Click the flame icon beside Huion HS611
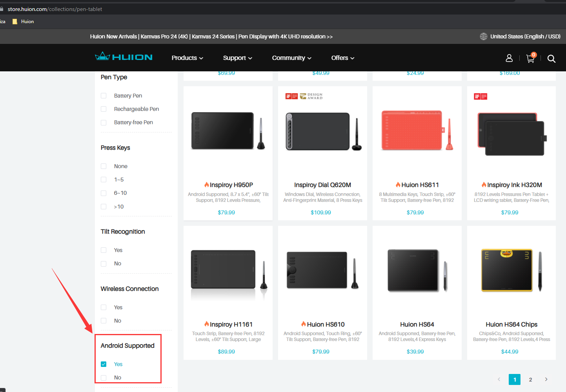The height and width of the screenshot is (392, 566). pyautogui.click(x=398, y=185)
